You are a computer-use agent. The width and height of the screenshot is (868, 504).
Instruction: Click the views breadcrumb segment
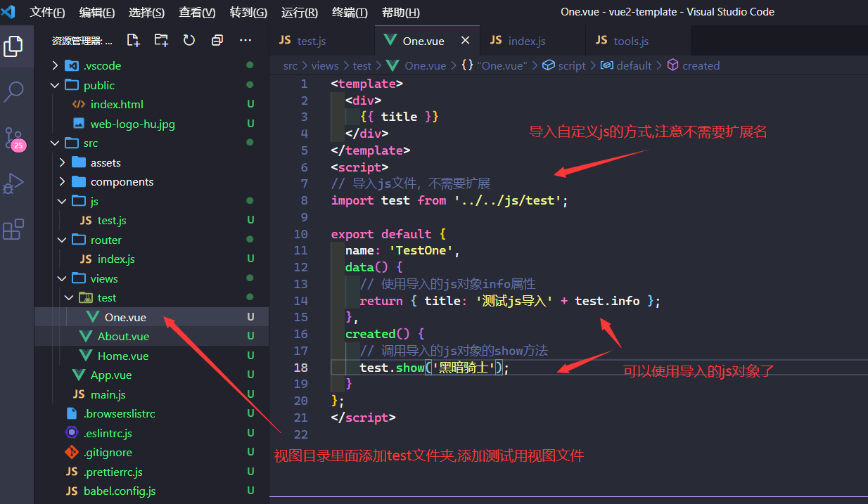(x=325, y=65)
